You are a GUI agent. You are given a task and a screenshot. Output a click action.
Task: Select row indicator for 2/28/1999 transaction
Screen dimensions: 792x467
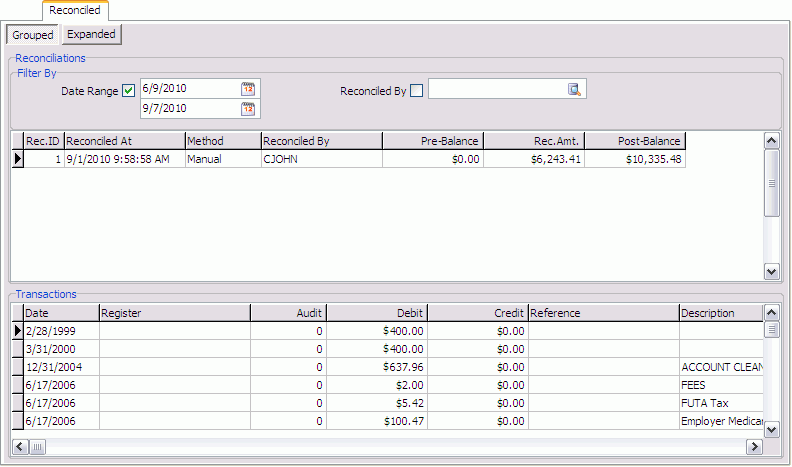(17, 330)
